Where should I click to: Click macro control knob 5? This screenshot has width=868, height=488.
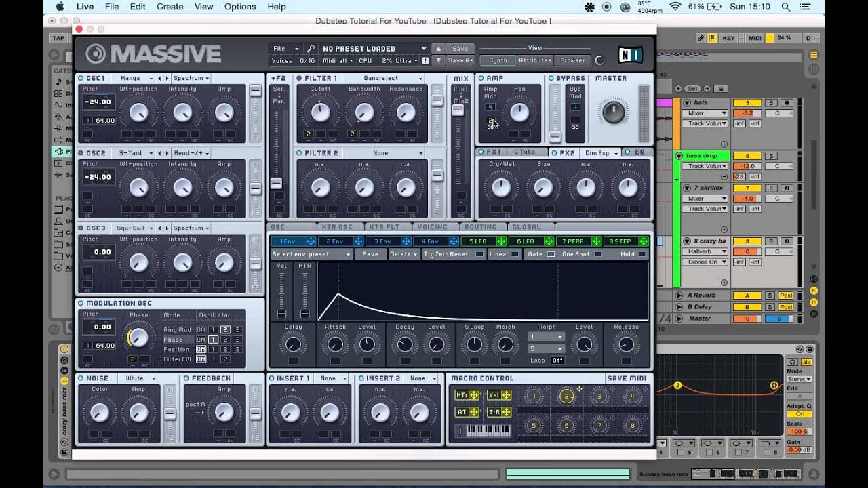[533, 426]
